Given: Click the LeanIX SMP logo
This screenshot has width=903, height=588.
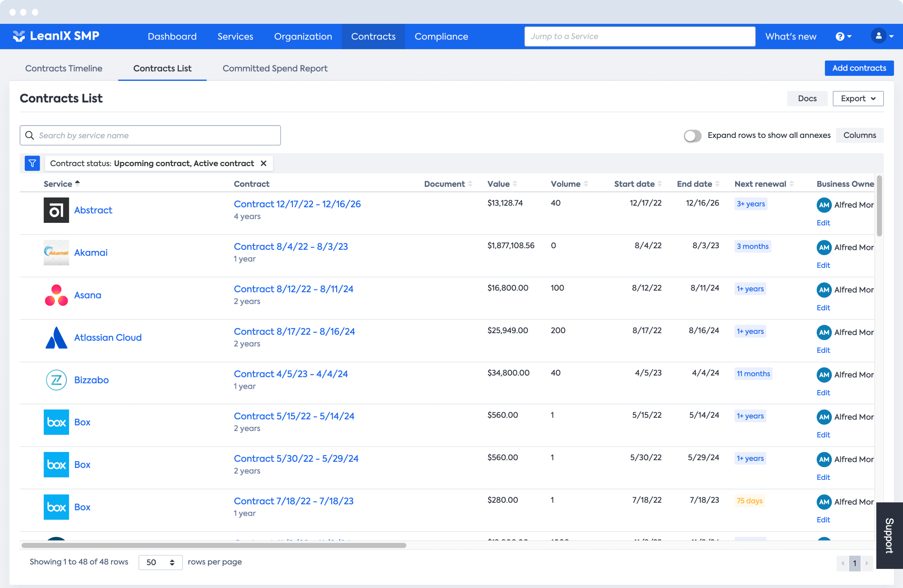Looking at the screenshot, I should tap(56, 36).
